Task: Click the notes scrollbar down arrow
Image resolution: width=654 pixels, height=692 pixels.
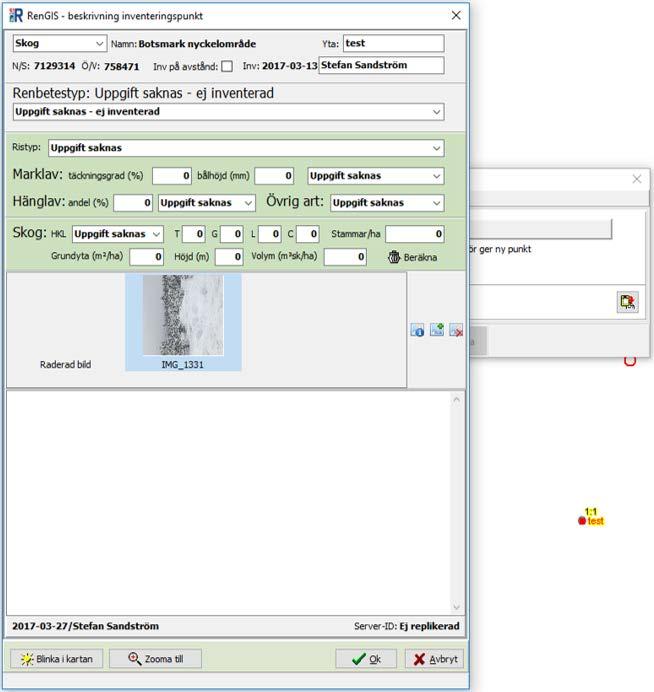Action: click(456, 607)
